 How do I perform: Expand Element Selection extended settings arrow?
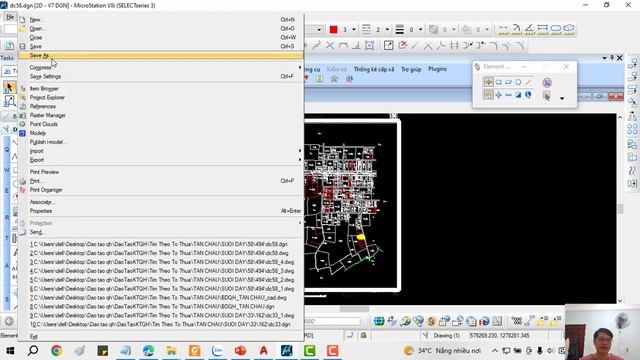[x=562, y=98]
